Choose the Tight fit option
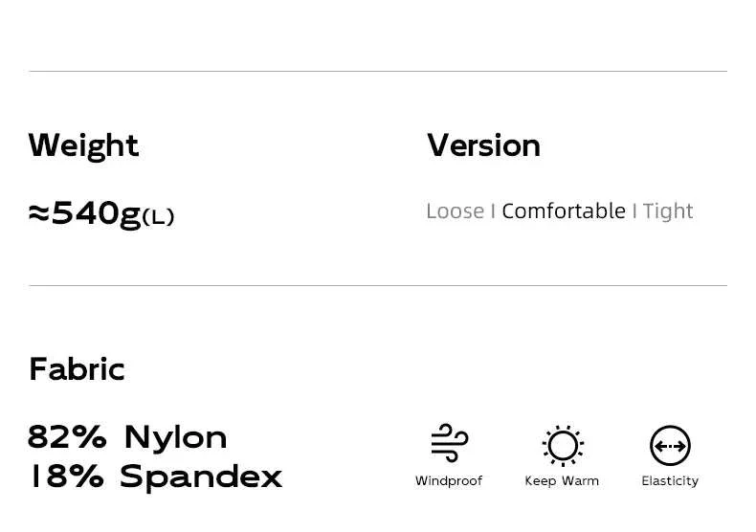The height and width of the screenshot is (532, 756). 668,211
